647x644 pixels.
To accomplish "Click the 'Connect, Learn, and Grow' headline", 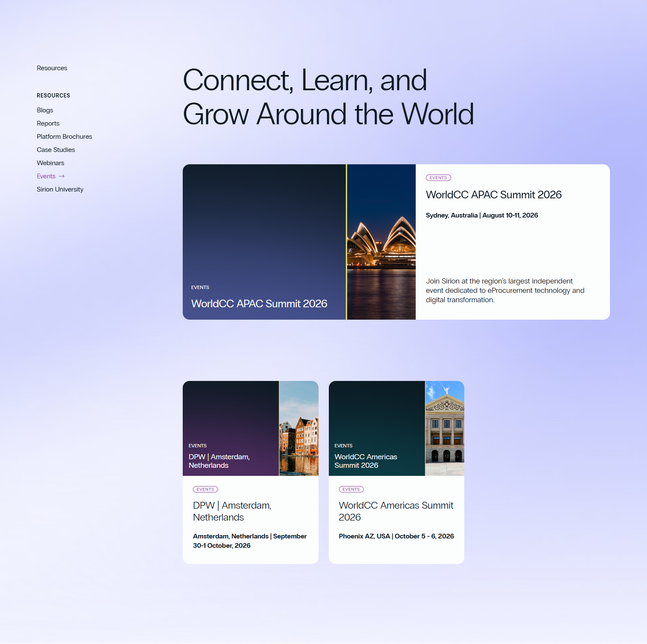I will (x=328, y=97).
